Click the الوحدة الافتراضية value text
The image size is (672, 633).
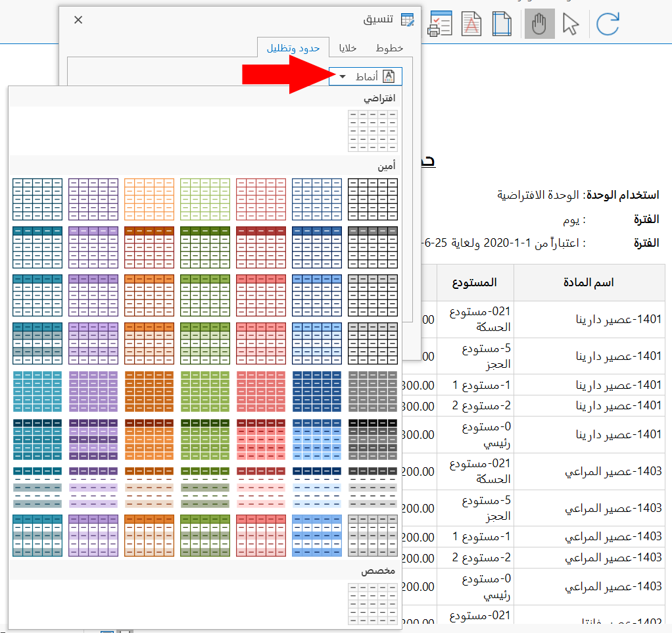click(x=538, y=195)
